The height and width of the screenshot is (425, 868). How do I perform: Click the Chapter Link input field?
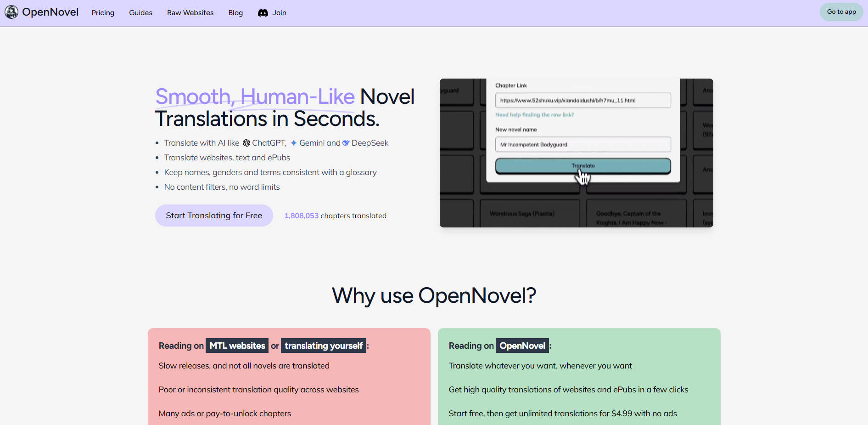point(582,100)
